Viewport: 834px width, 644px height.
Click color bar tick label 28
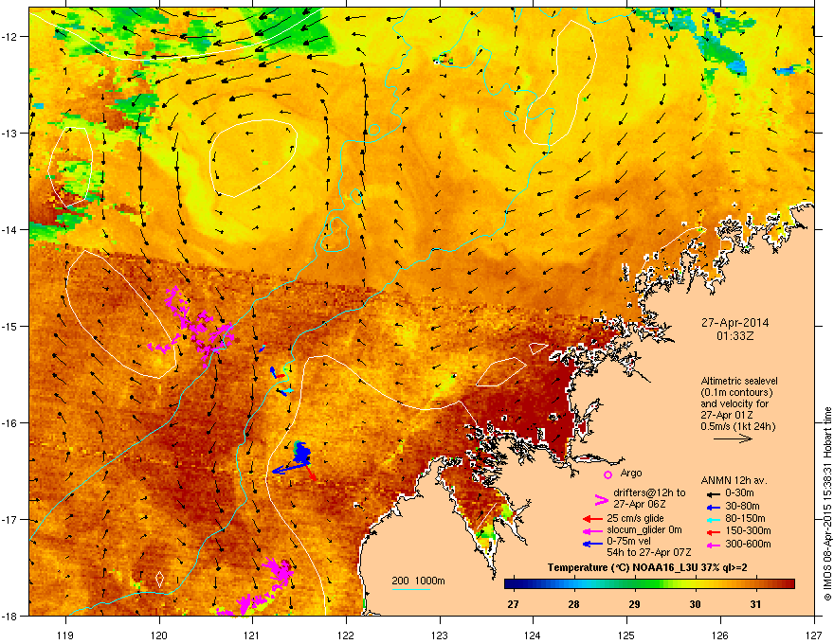(573, 604)
